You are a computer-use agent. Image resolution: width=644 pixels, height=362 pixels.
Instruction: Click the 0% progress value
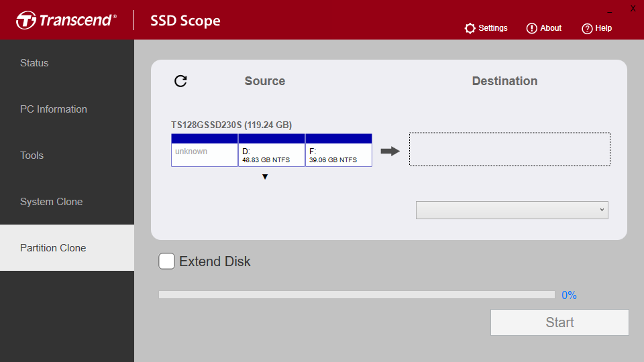click(569, 295)
